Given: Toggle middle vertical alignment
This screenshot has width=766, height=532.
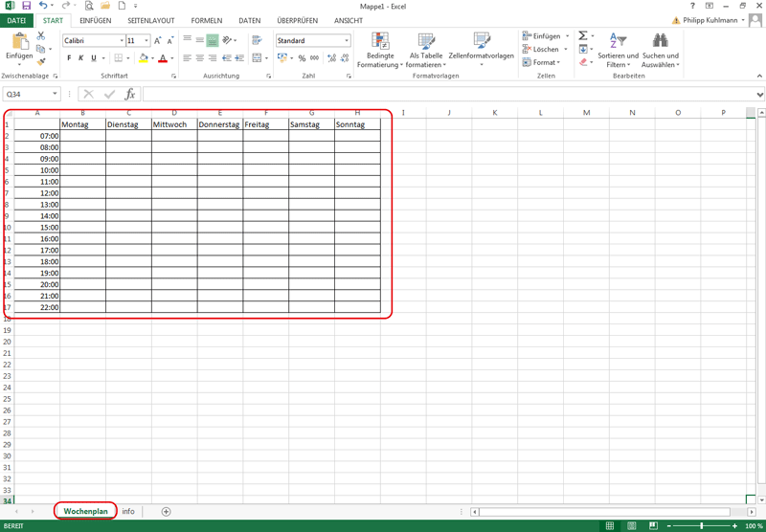Looking at the screenshot, I should (x=199, y=40).
